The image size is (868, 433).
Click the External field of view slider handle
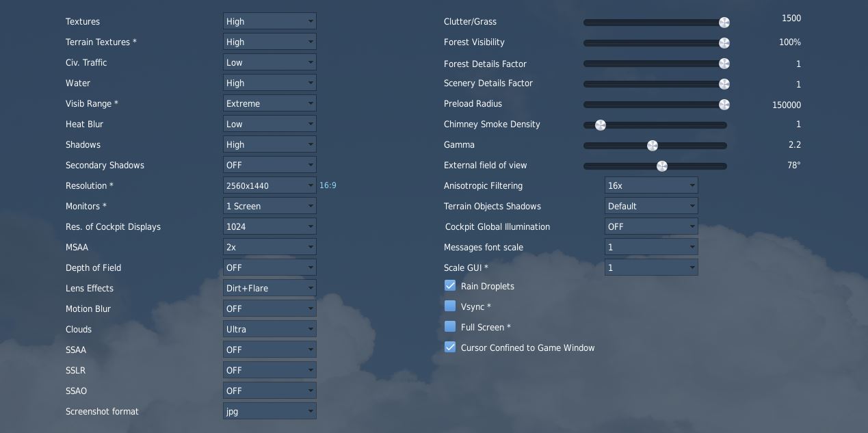(662, 166)
